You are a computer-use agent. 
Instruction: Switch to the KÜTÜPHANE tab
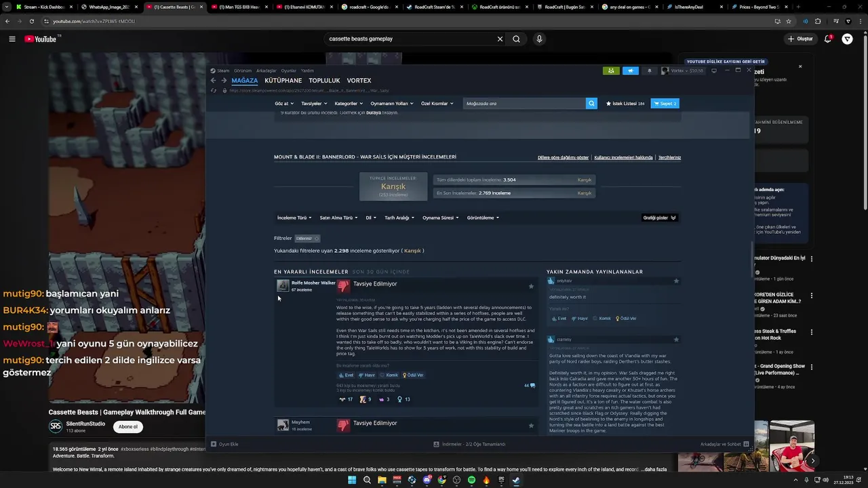point(283,81)
